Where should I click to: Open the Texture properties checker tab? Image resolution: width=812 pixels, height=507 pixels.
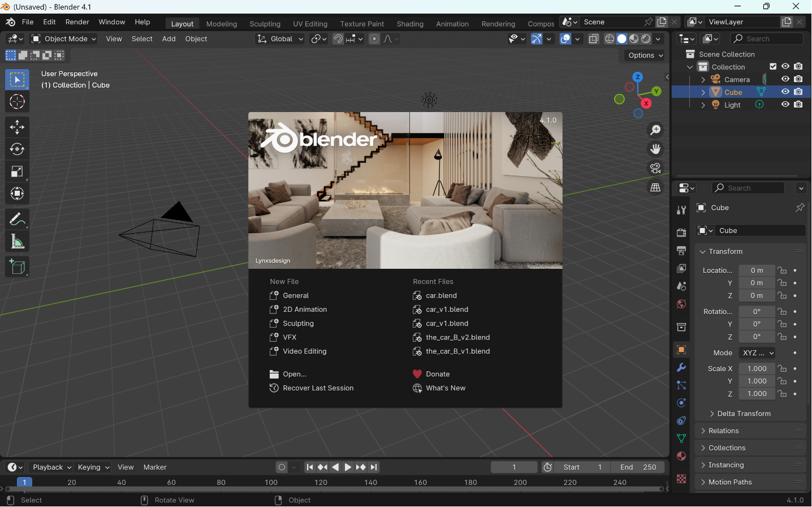681,479
